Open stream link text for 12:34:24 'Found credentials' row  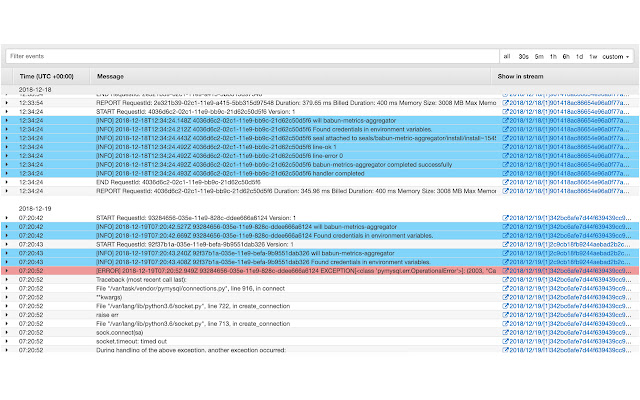click(569, 129)
